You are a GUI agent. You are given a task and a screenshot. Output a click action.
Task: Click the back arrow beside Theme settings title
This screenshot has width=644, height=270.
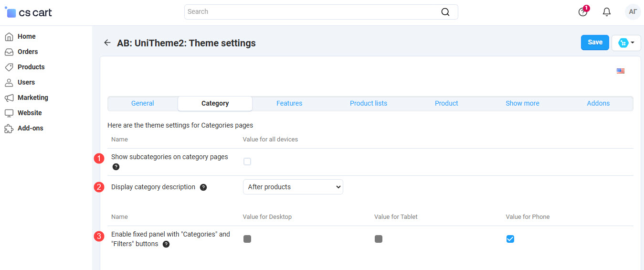coord(107,43)
